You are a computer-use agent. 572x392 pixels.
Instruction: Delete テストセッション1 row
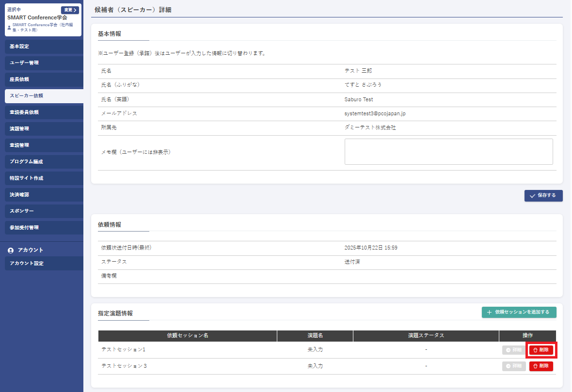point(541,350)
